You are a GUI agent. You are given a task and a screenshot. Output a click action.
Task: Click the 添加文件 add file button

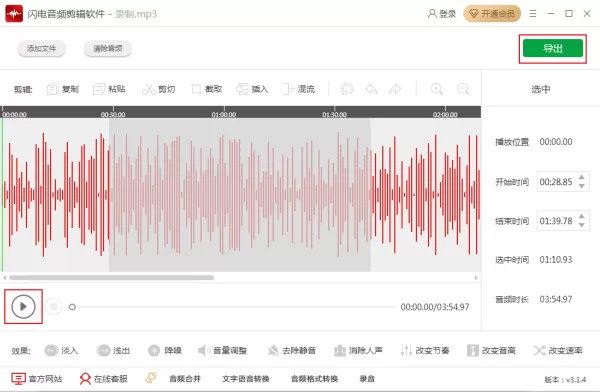tap(41, 49)
